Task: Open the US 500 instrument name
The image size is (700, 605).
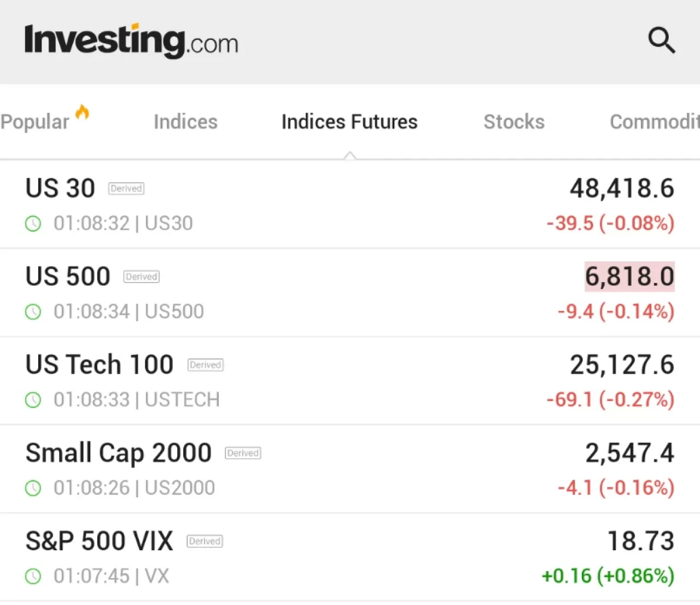Action: (x=68, y=277)
